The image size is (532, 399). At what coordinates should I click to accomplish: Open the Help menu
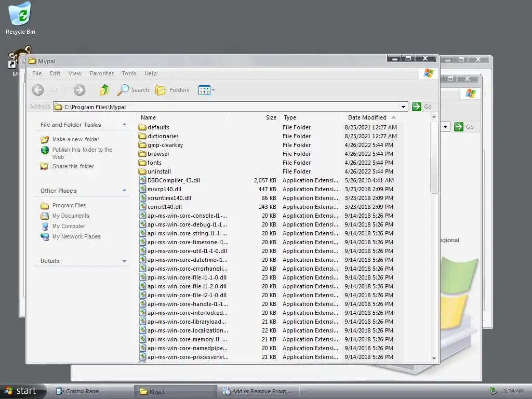(151, 73)
